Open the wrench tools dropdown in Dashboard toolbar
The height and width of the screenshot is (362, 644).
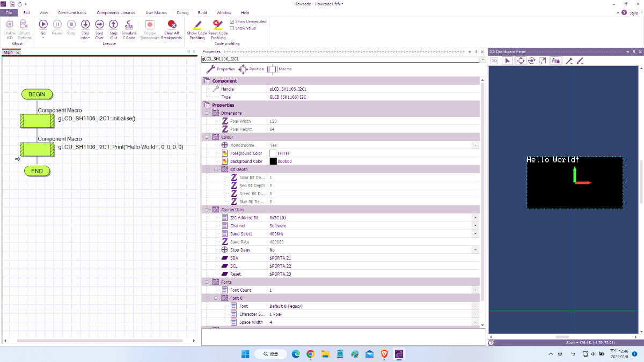tap(569, 61)
